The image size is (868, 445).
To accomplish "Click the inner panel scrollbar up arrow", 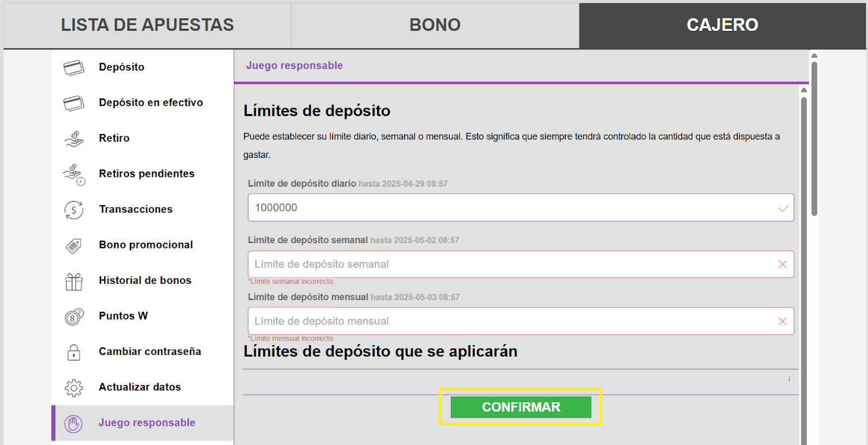I will [x=804, y=90].
